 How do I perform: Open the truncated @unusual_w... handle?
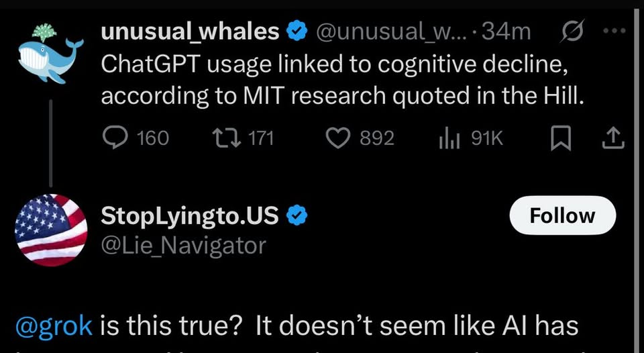coord(388,32)
